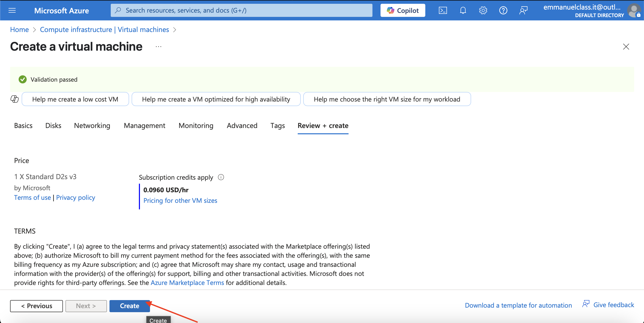Focus the search resources field
The height and width of the screenshot is (323, 644).
241,10
